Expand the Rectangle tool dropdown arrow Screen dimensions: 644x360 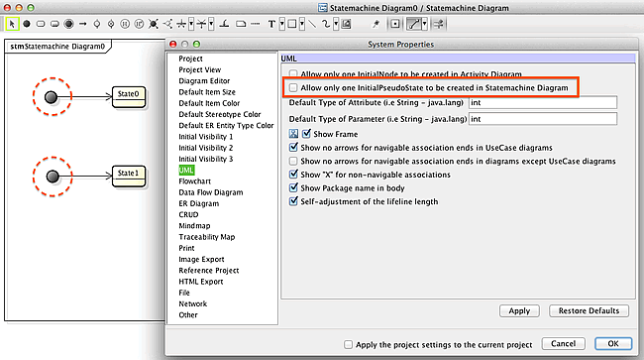pos(302,24)
